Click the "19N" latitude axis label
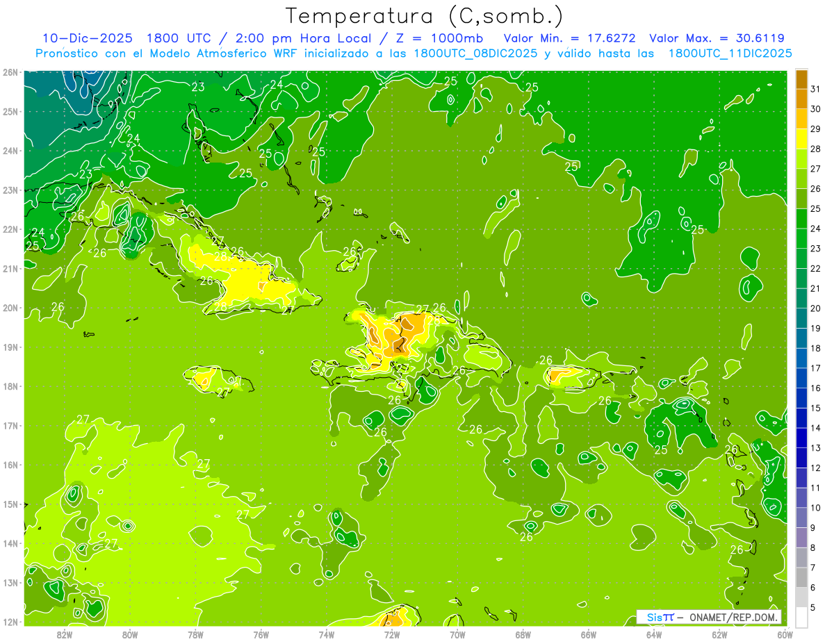 [10, 347]
